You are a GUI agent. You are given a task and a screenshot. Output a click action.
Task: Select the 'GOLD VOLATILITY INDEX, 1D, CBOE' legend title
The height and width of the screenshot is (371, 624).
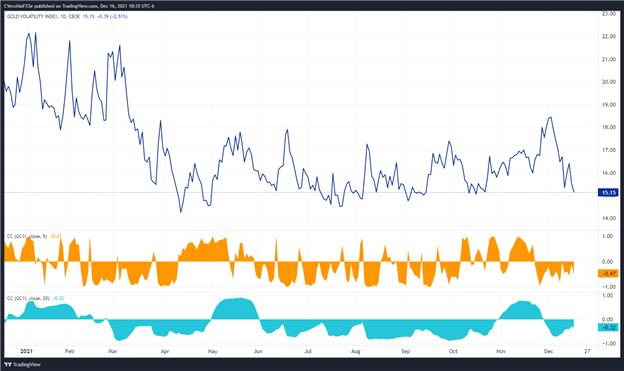tap(43, 17)
